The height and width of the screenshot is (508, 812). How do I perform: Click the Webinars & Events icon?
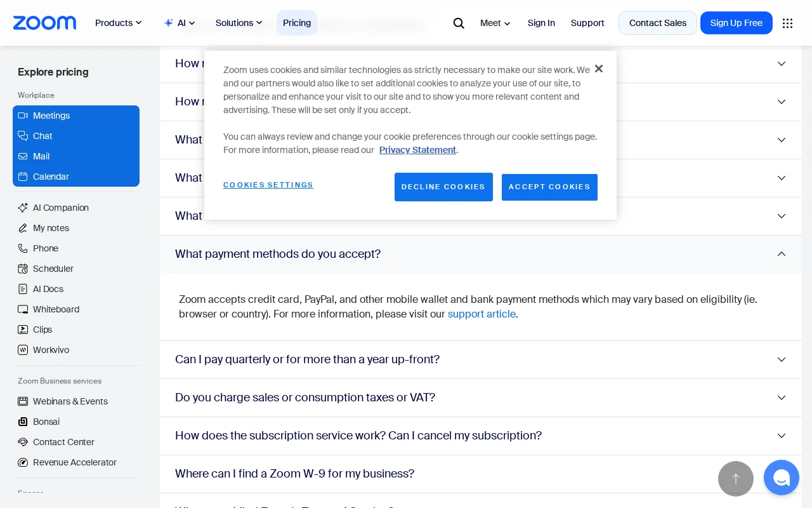pyautogui.click(x=23, y=401)
